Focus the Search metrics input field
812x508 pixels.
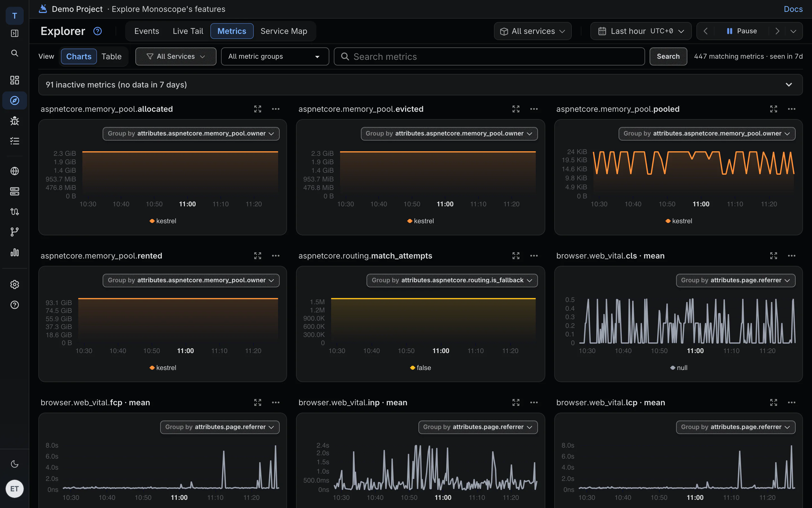point(489,56)
